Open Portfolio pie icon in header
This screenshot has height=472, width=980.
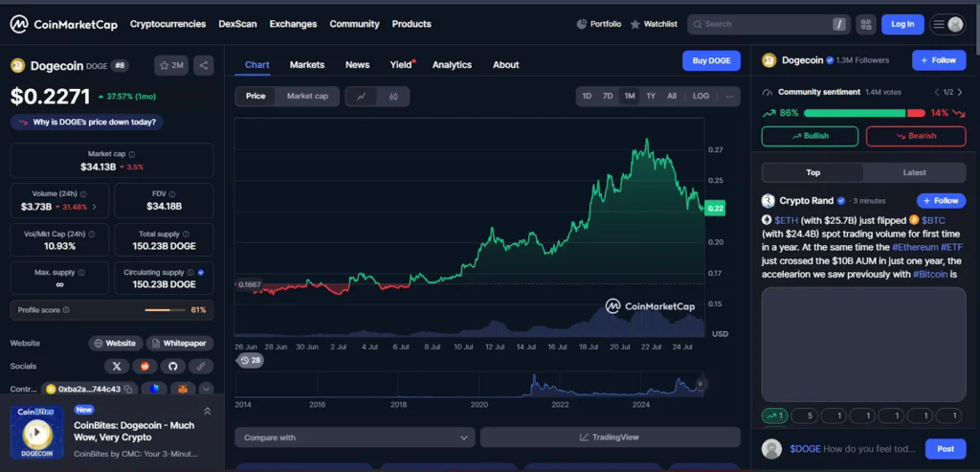(x=581, y=24)
